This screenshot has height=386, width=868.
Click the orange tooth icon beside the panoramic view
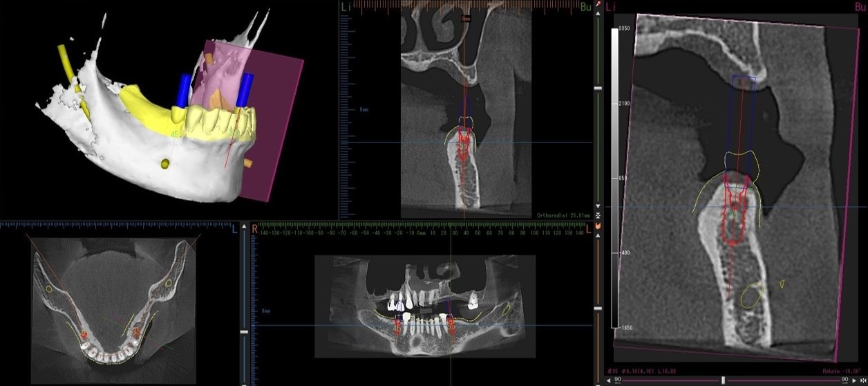point(598,226)
